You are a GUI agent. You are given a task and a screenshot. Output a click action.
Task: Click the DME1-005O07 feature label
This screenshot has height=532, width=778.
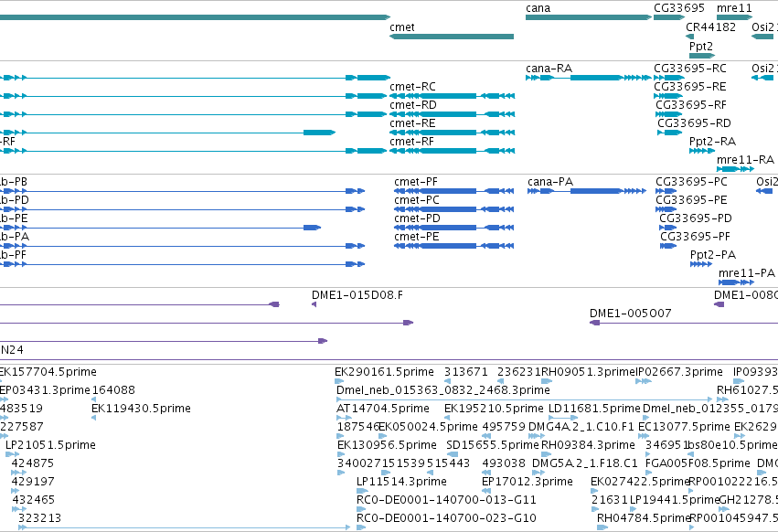click(x=630, y=314)
